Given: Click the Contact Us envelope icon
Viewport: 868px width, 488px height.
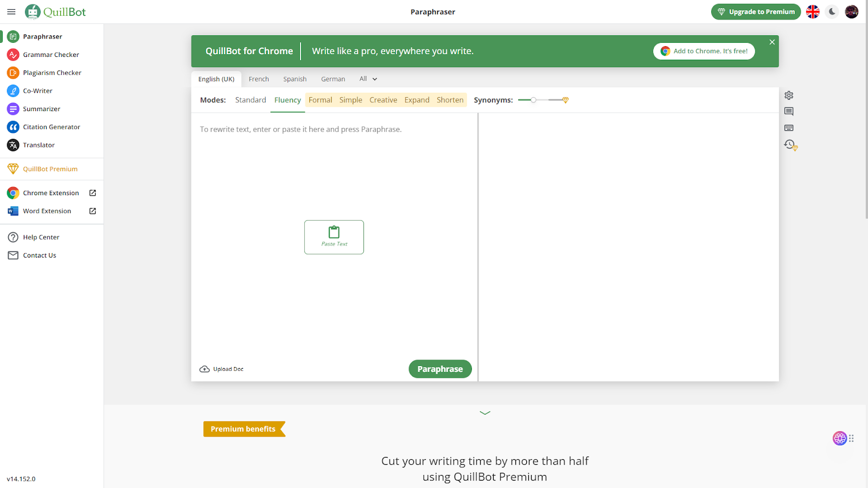Looking at the screenshot, I should point(13,255).
